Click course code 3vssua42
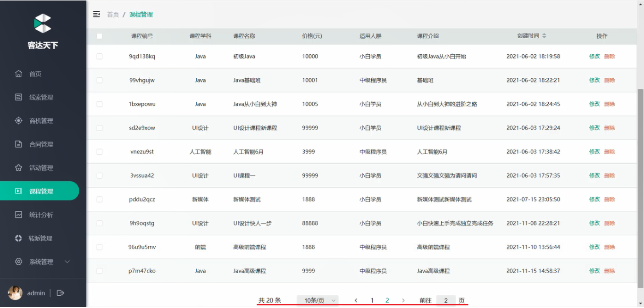The height and width of the screenshot is (308, 644). [x=142, y=175]
